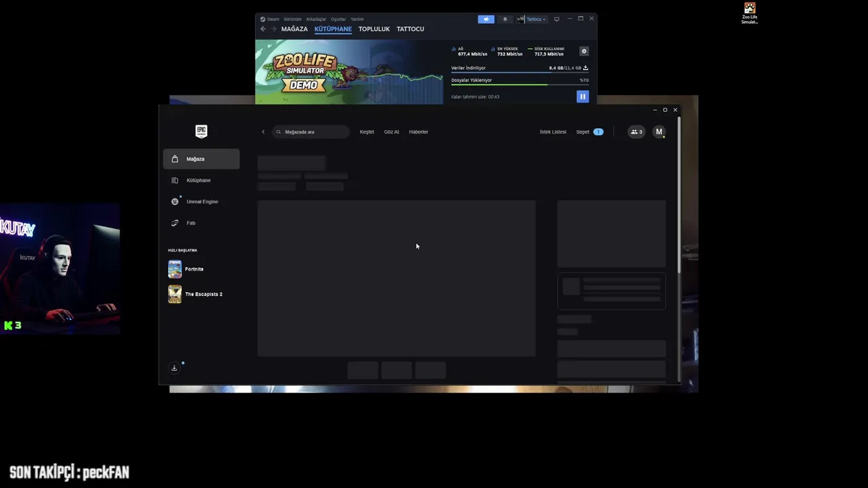Viewport: 868px width, 488px height.
Task: Maximize the Epic Games launcher window
Action: coord(665,110)
